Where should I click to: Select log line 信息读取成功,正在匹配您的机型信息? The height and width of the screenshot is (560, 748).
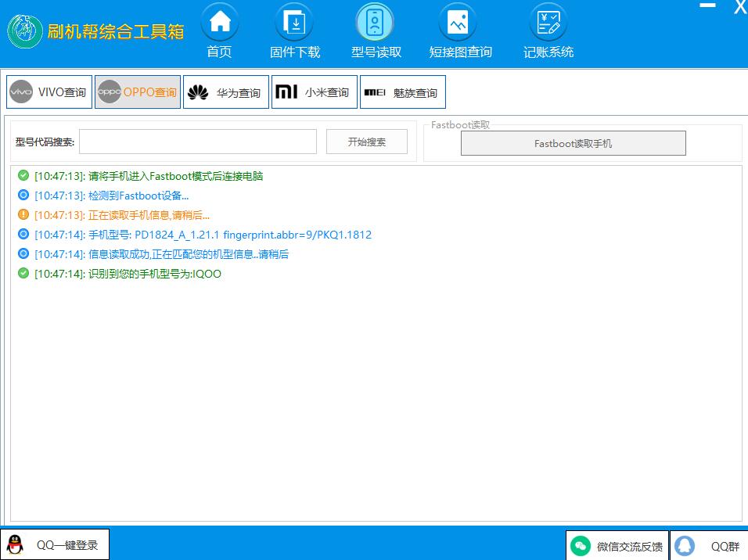(161, 254)
